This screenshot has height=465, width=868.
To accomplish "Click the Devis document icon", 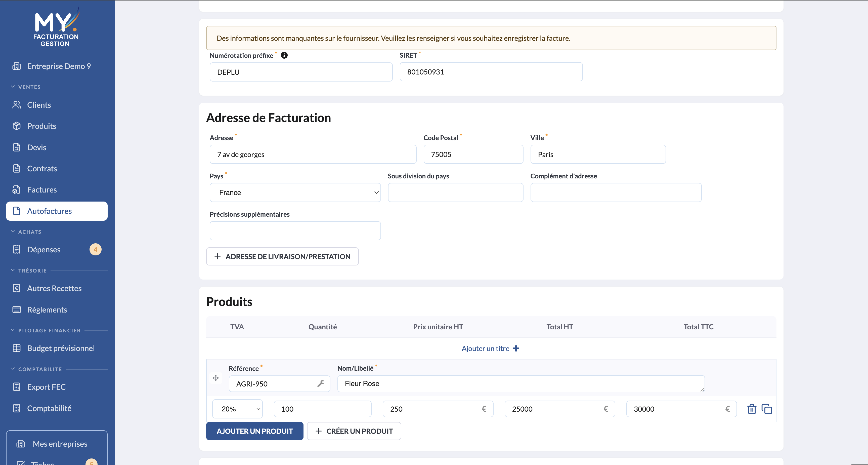I will 17,147.
